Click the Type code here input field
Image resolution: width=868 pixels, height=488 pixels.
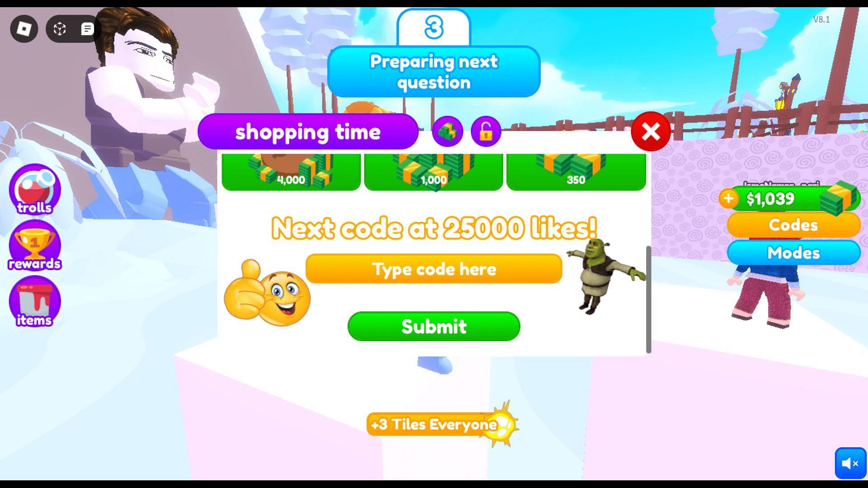pos(434,268)
